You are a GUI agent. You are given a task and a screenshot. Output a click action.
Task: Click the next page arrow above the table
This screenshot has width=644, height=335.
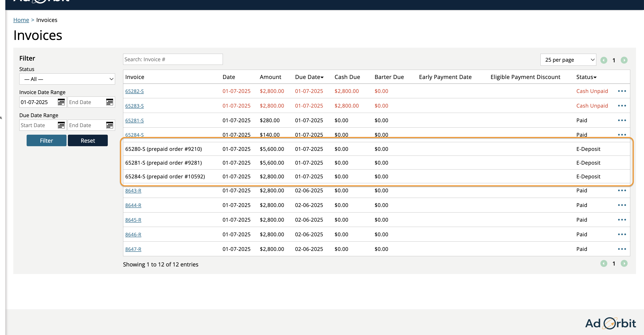click(624, 60)
